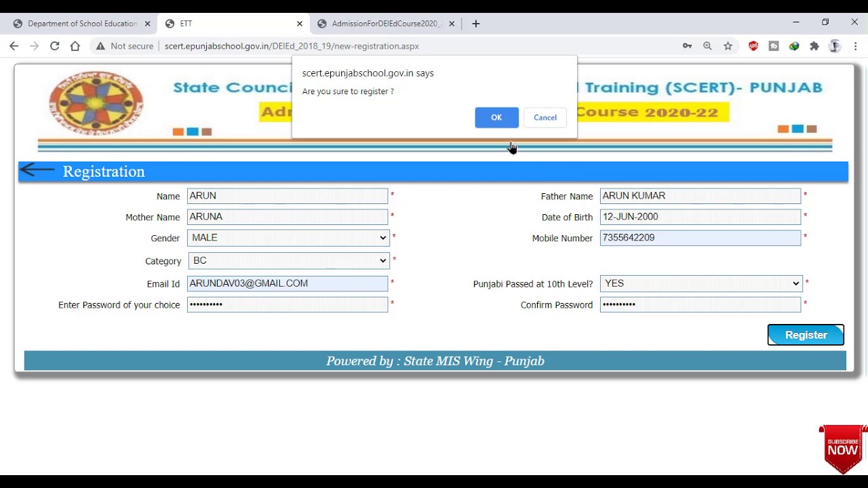This screenshot has width=868, height=488.
Task: Click the Email Id field
Action: click(288, 283)
